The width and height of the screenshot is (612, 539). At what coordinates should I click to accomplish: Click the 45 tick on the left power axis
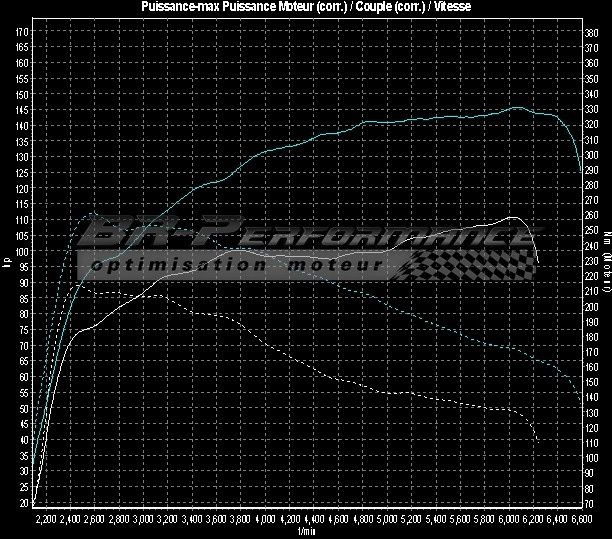click(x=22, y=424)
